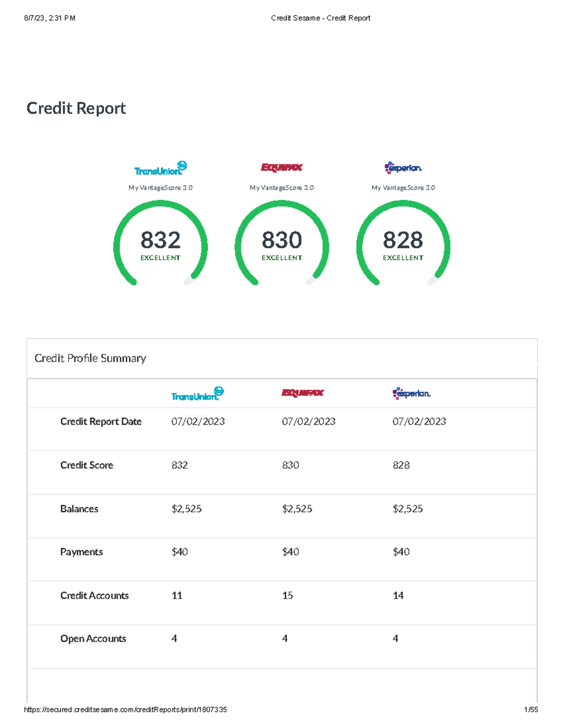The image size is (563, 728).
Task: Click the 832 EXCELLENT score gauge
Action: pyautogui.click(x=160, y=241)
